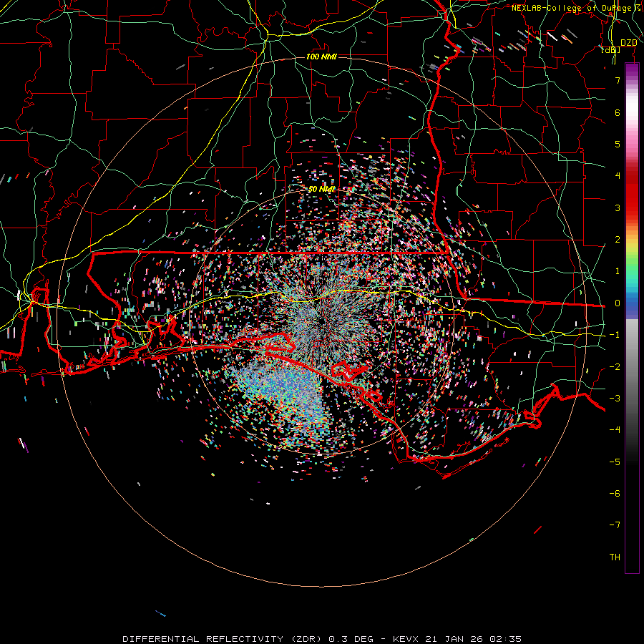Click the -4 value on the dB scale
The image size is (644, 644).
coord(615,430)
